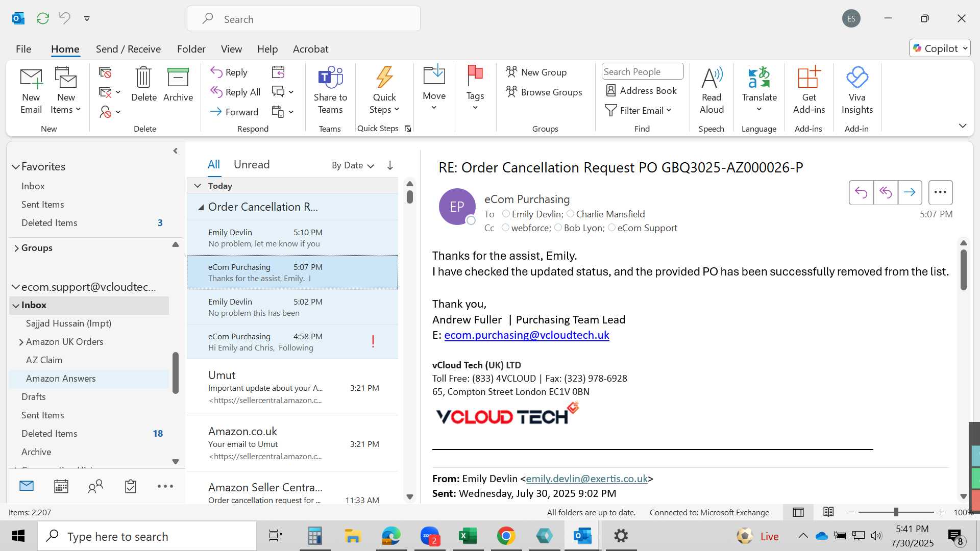Viewport: 980px width, 551px height.
Task: Open Emily Devlin's 5:10 PM message
Action: pos(292,238)
